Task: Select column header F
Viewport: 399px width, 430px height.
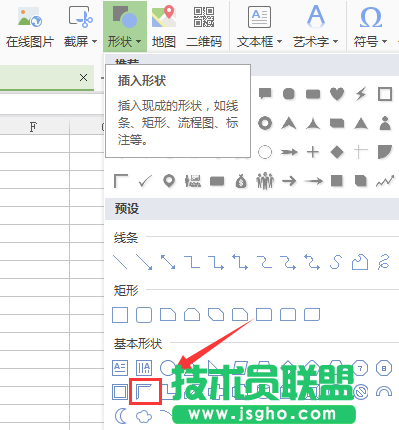Action: click(x=33, y=127)
